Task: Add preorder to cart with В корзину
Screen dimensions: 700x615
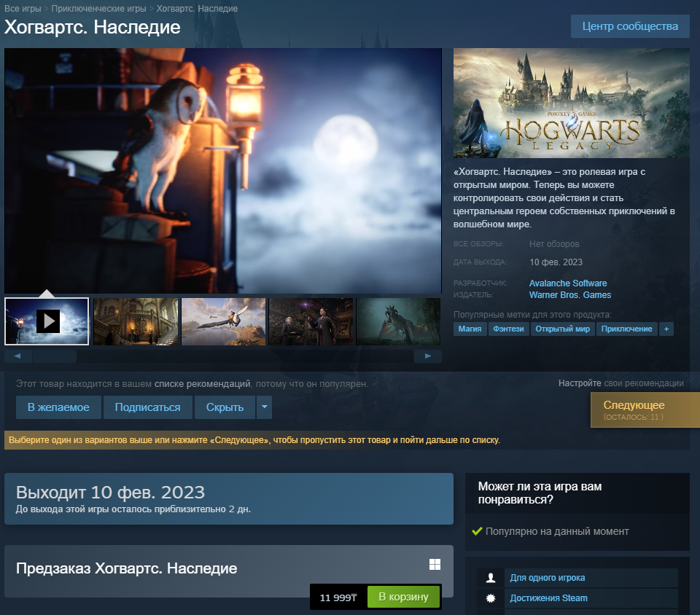Action: coord(403,597)
